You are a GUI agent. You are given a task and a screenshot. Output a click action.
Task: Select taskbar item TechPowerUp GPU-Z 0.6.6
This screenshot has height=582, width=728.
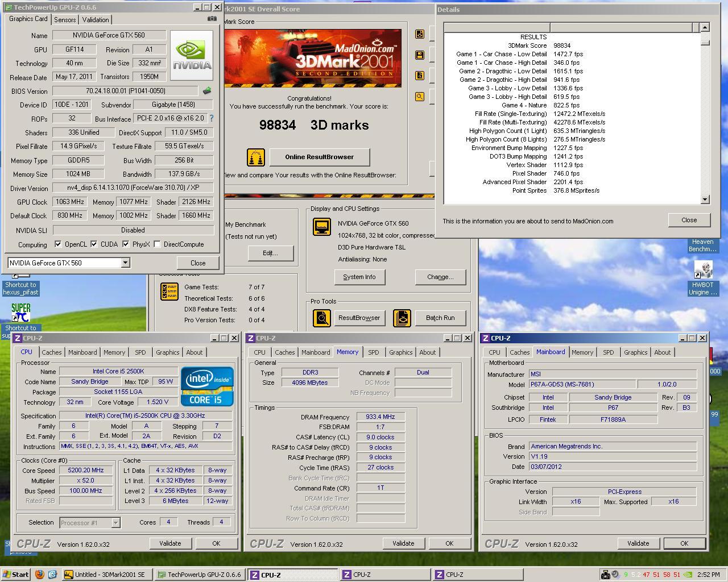coord(200,575)
